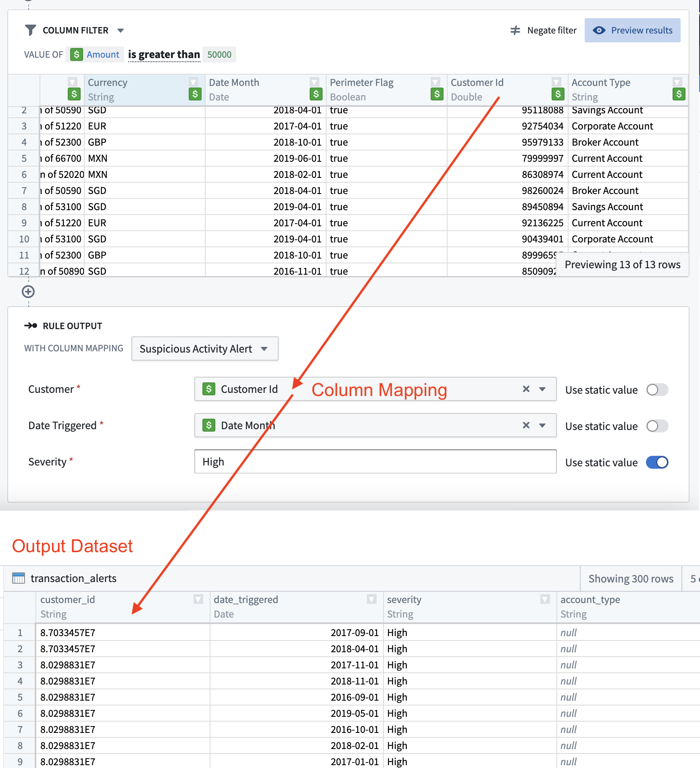Viewport: 700px width, 768px height.
Task: Open the severity output column dropdown
Action: click(x=545, y=599)
